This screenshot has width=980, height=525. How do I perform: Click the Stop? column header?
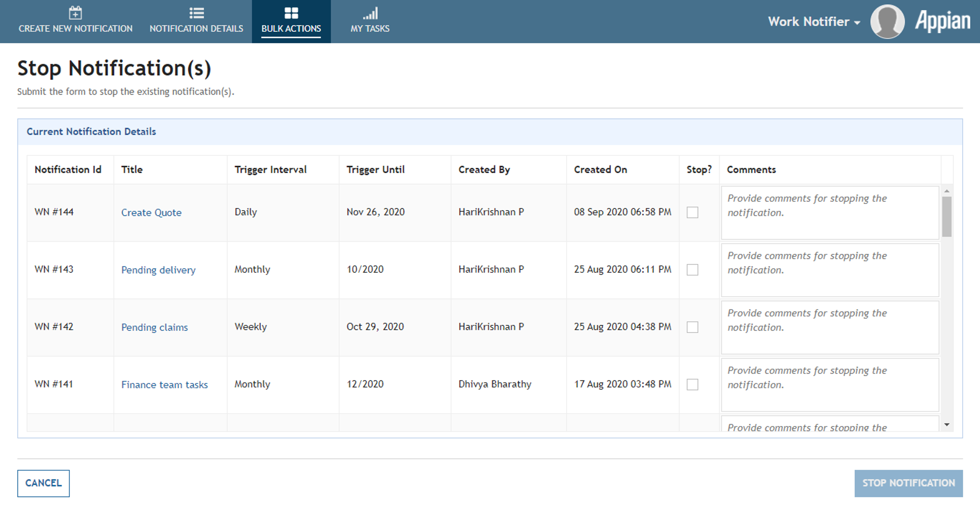pos(699,170)
